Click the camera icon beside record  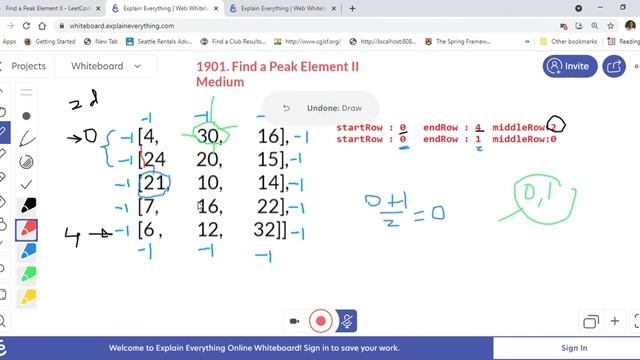[294, 321]
